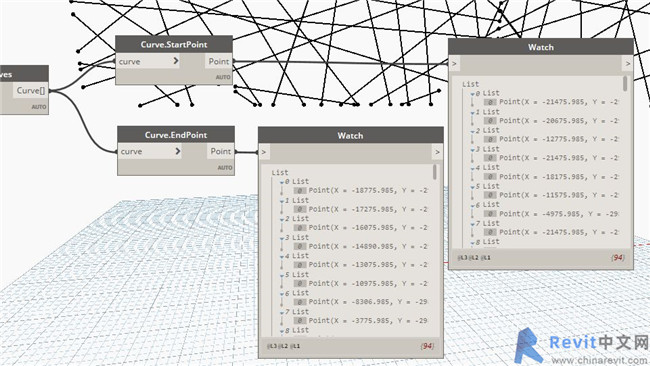This screenshot has height=366, width=650.
Task: Collapse the 1 List in the upper-right Watch node
Action: tap(472, 112)
